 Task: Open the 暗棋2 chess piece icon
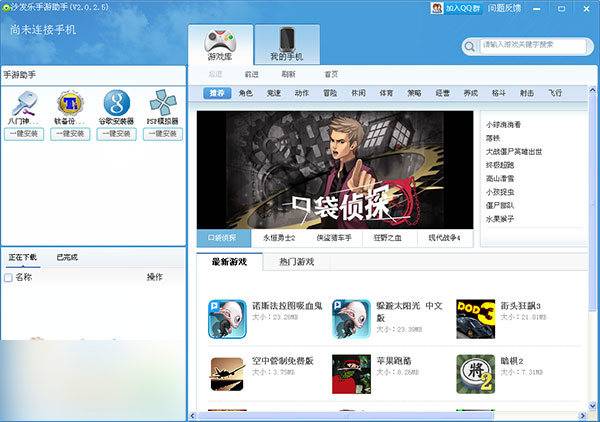(476, 374)
